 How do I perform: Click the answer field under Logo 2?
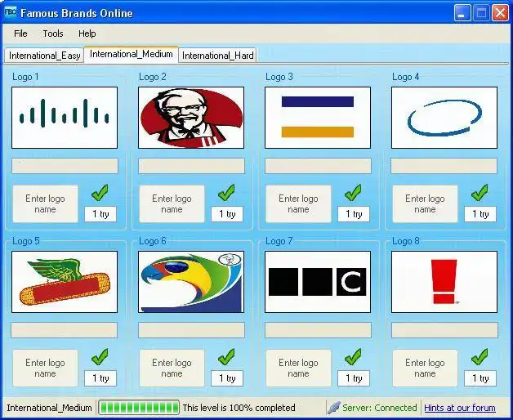click(191, 166)
